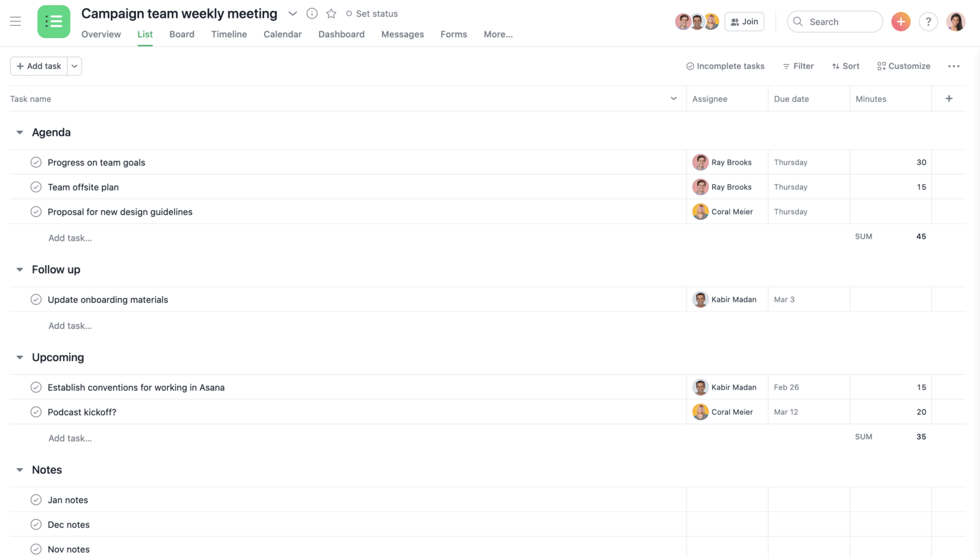Collapse the Upcoming section
The image size is (980, 558).
(20, 358)
